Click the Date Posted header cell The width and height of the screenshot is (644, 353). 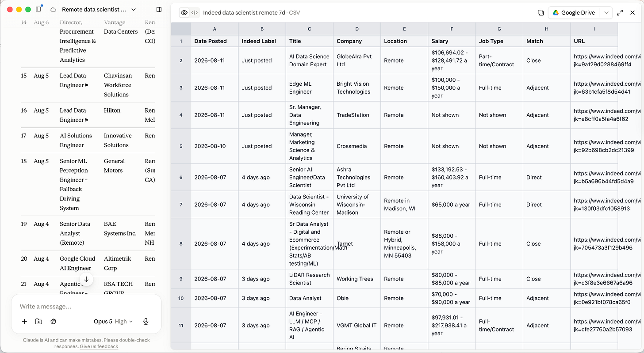[215, 41]
